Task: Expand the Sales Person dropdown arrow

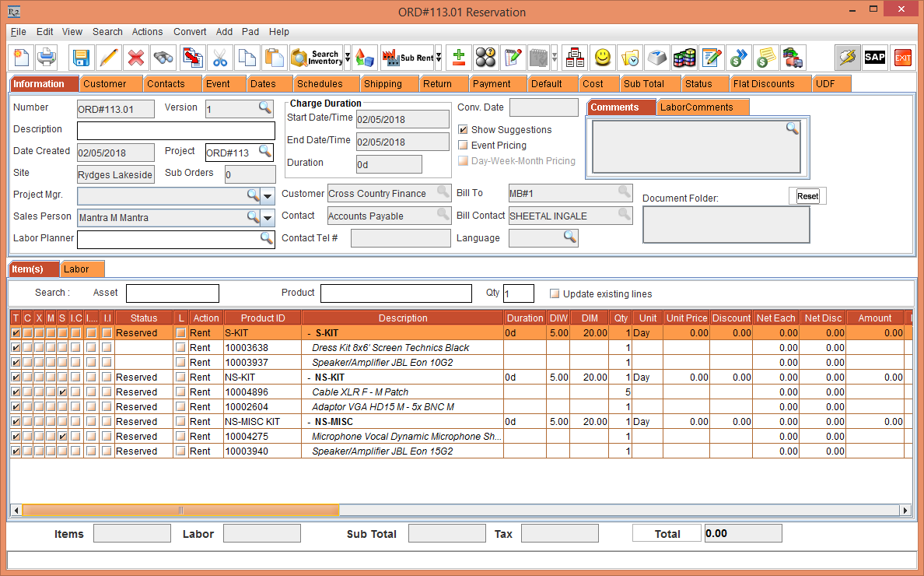Action: coord(268,218)
